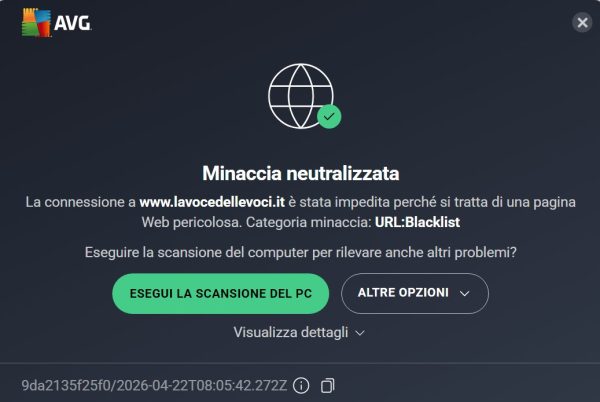Screen dimensions: 600x402
Task: Click the Minaccia neutralizzata heading
Action: coord(301,173)
